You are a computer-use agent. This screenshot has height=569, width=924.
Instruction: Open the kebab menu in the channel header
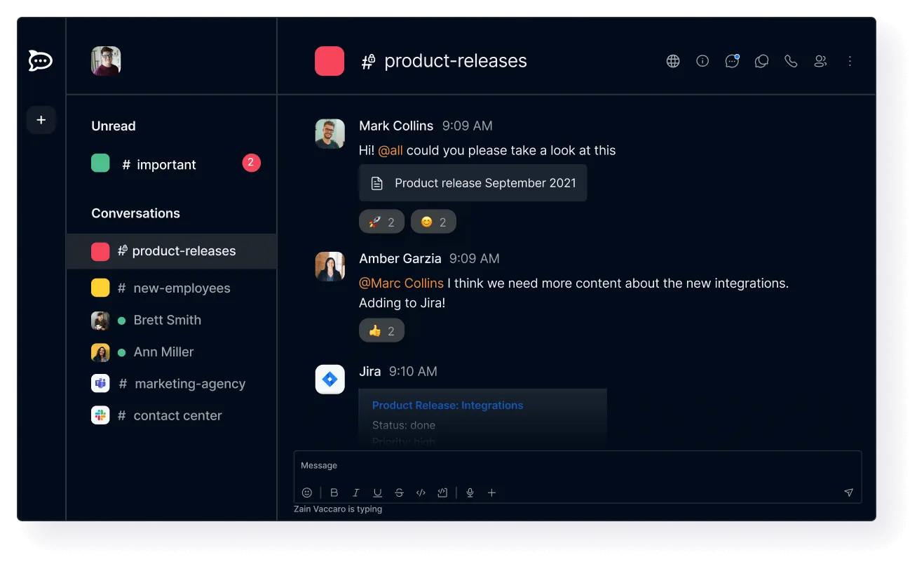(849, 61)
